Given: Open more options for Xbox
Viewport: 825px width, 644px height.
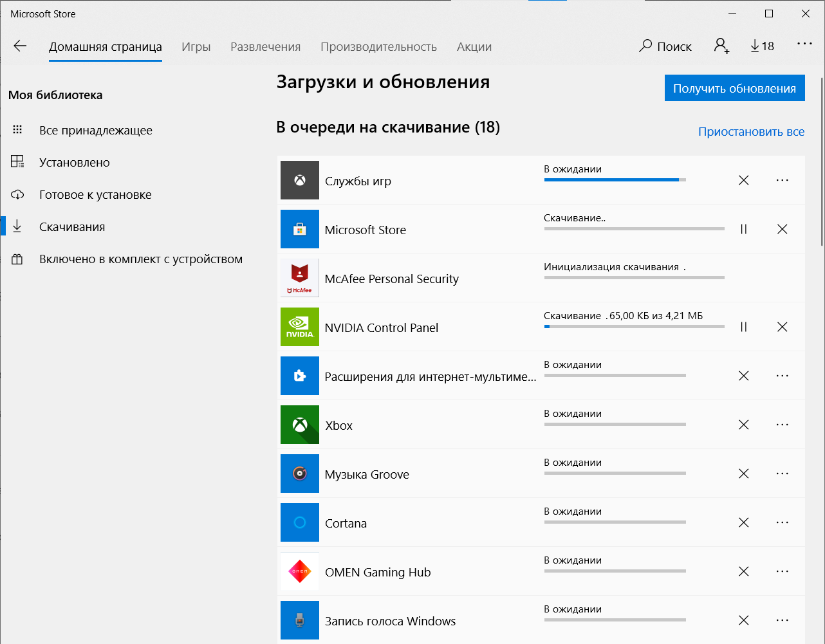Looking at the screenshot, I should [783, 425].
